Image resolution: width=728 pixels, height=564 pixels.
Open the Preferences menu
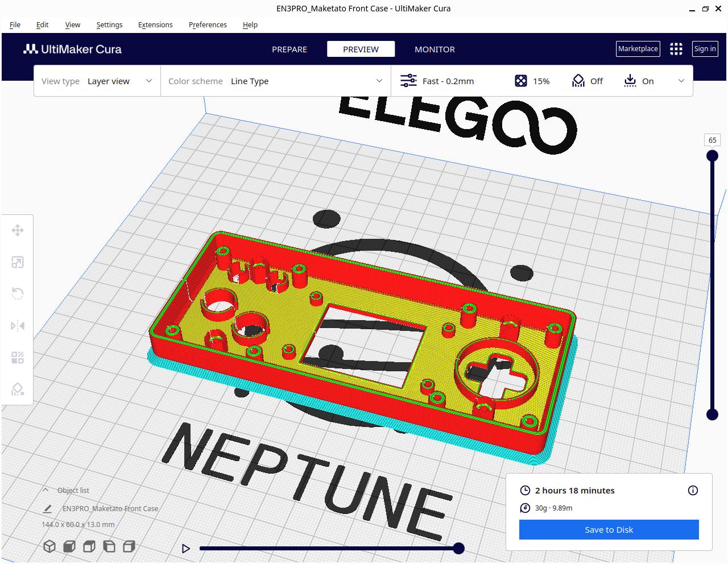pos(208,24)
